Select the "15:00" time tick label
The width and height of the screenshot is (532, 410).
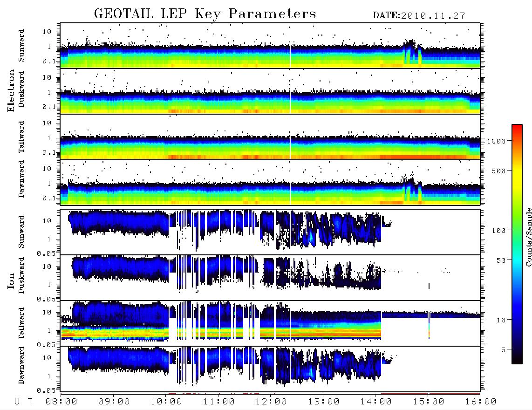coord(429,402)
